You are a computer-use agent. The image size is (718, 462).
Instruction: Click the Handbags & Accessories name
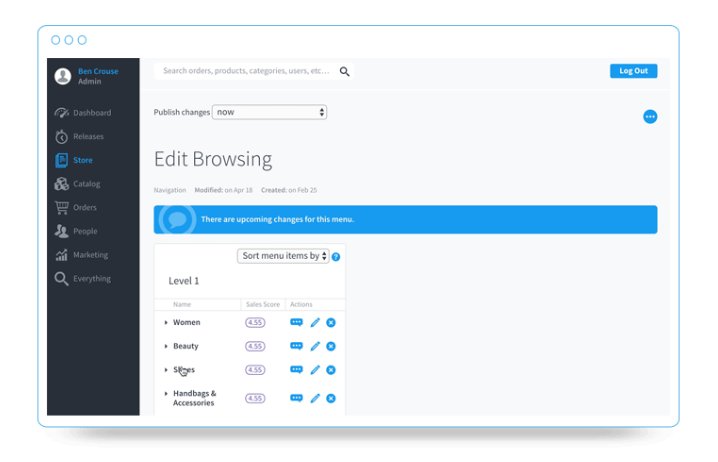coord(194,398)
